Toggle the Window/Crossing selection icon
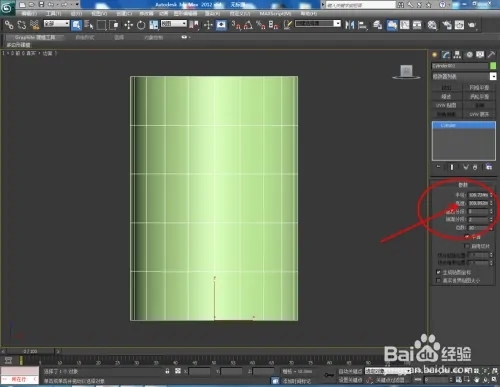Image resolution: width=500 pixels, height=387 pixels. tap(114, 25)
